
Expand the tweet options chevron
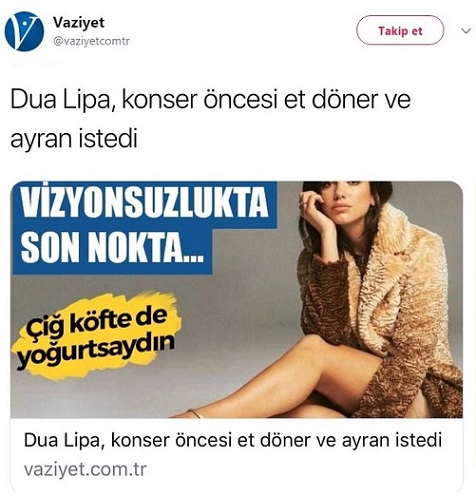pyautogui.click(x=465, y=31)
